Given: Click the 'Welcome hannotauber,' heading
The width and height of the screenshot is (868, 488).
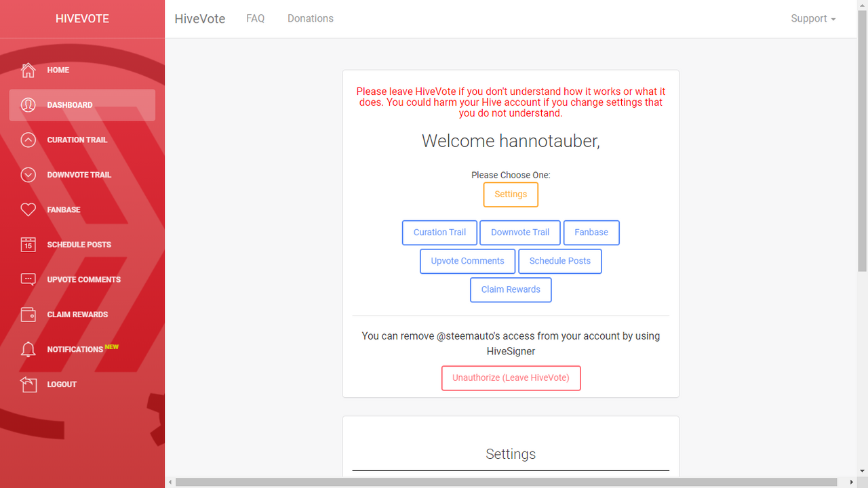Looking at the screenshot, I should (x=511, y=141).
